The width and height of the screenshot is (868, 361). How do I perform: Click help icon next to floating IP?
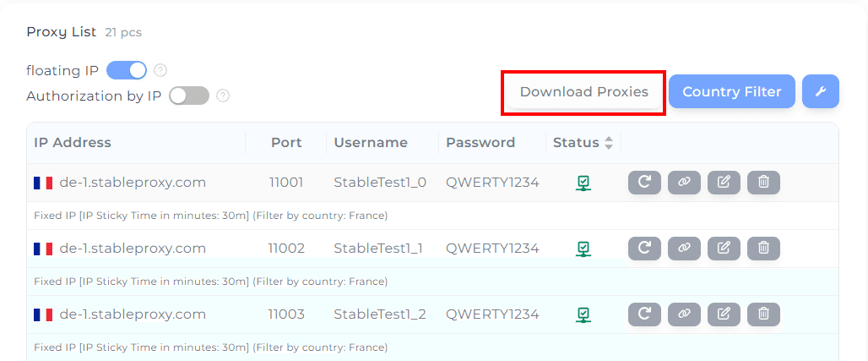160,70
